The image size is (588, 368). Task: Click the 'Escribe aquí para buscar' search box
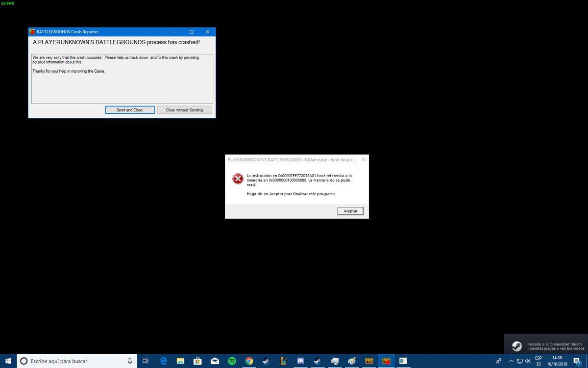click(77, 361)
